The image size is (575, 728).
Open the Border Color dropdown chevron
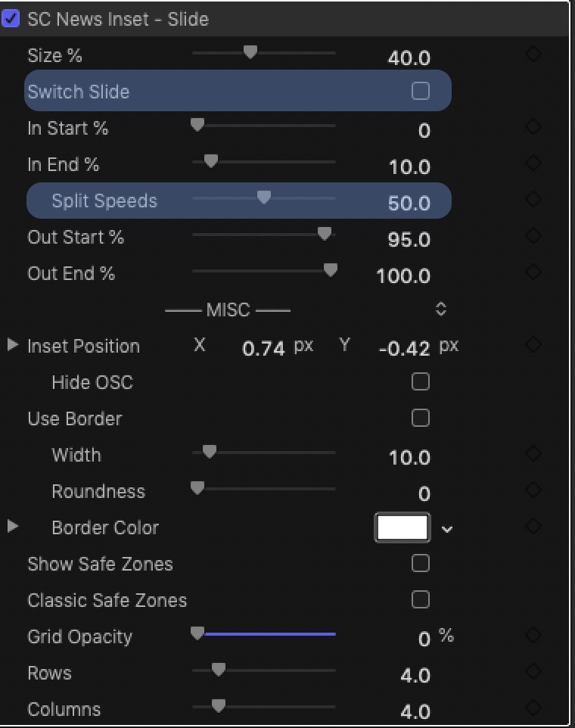coord(447,529)
